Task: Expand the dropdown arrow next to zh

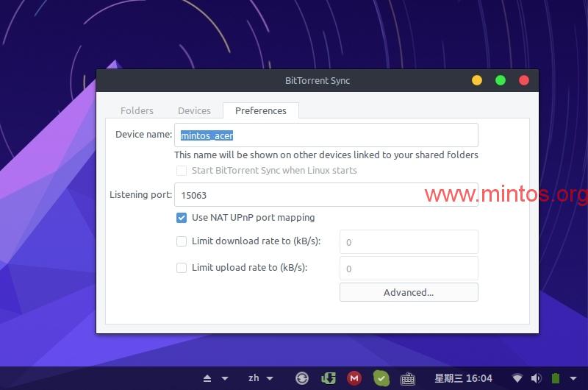Action: point(270,378)
